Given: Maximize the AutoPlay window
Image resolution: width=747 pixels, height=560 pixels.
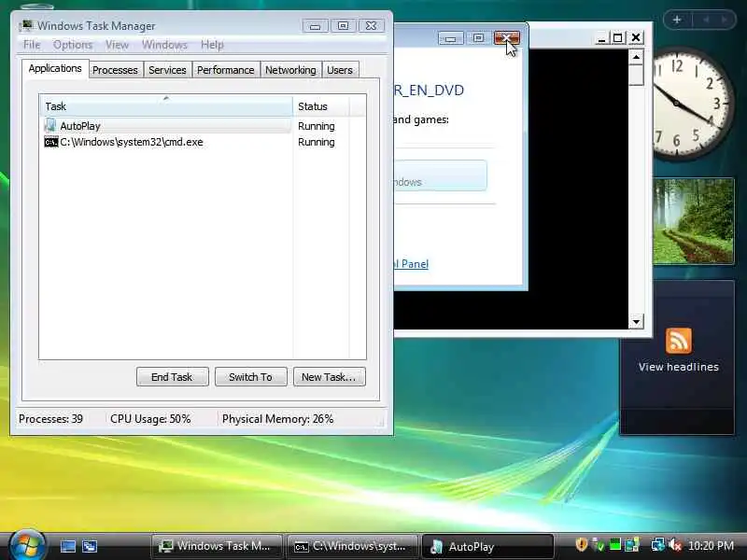Looking at the screenshot, I should pos(478,38).
